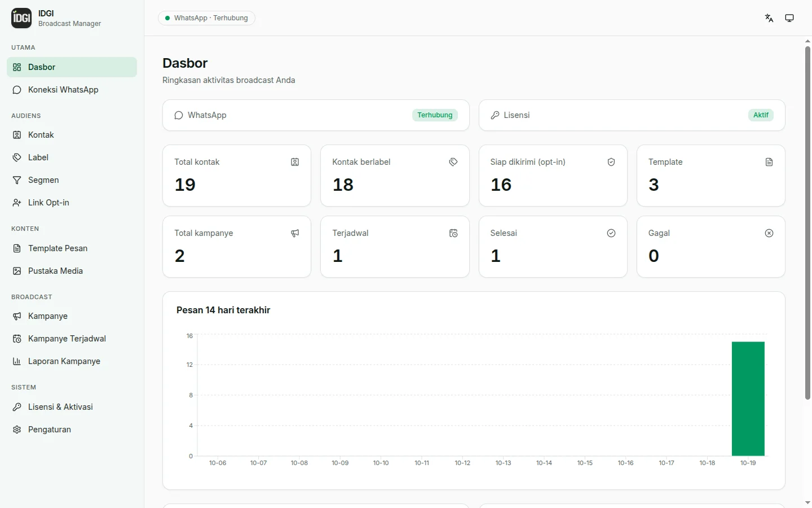Click the Total kontak card icon
The width and height of the screenshot is (812, 508).
click(x=295, y=162)
